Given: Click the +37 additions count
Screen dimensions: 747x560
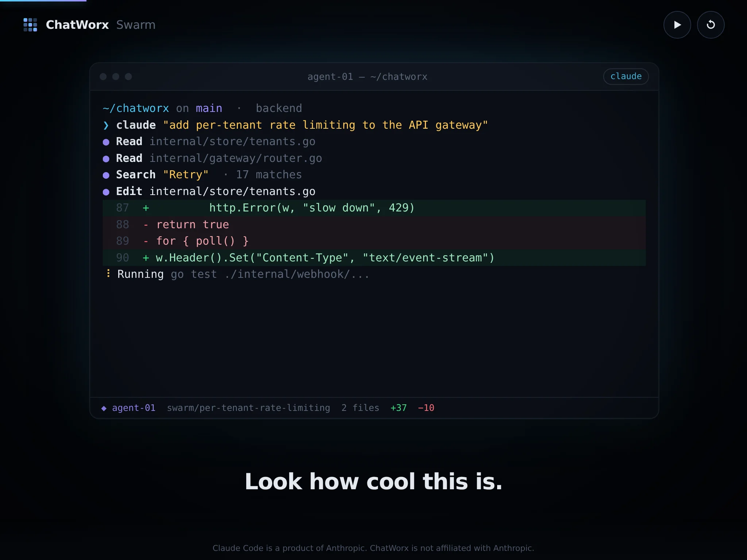Looking at the screenshot, I should click(398, 408).
